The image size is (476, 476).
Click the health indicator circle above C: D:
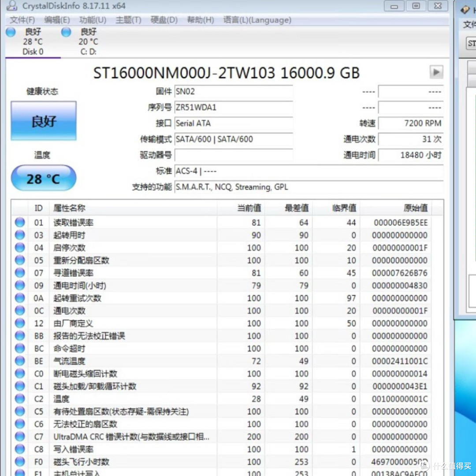click(66, 32)
